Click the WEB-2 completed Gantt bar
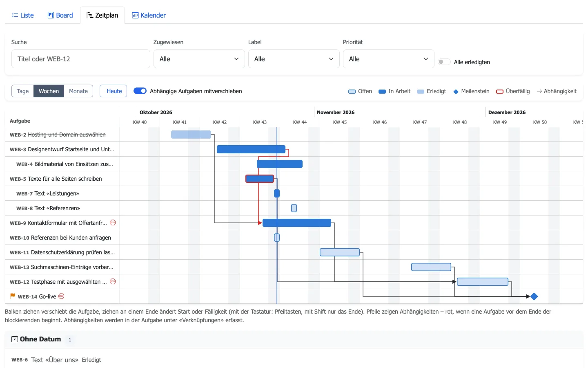 191,135
